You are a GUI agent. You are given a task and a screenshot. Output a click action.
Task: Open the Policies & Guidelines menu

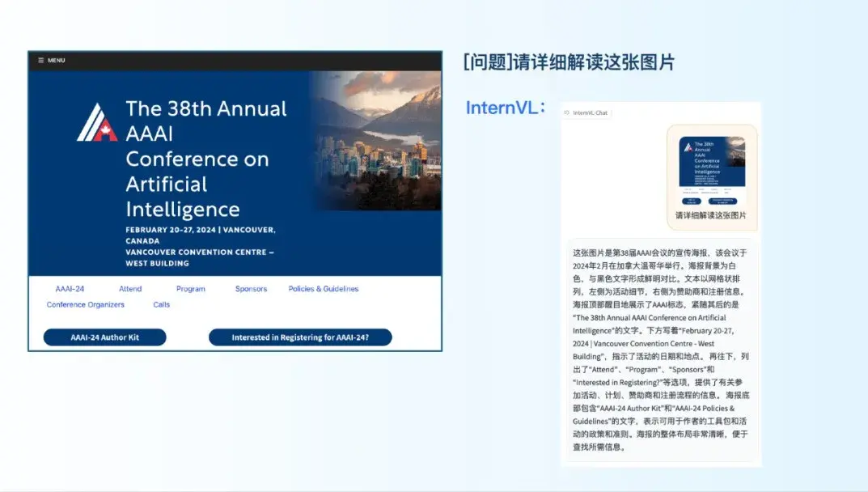pyautogui.click(x=323, y=288)
